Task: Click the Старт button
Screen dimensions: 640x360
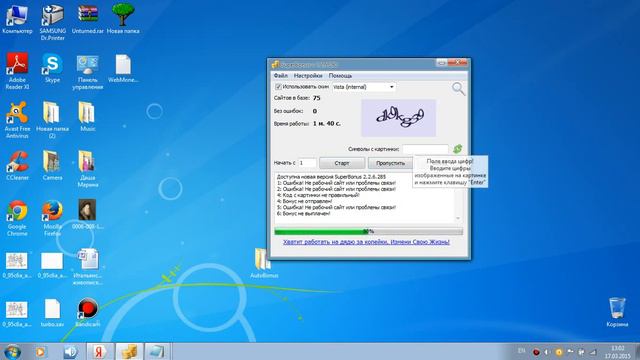Action: click(342, 163)
